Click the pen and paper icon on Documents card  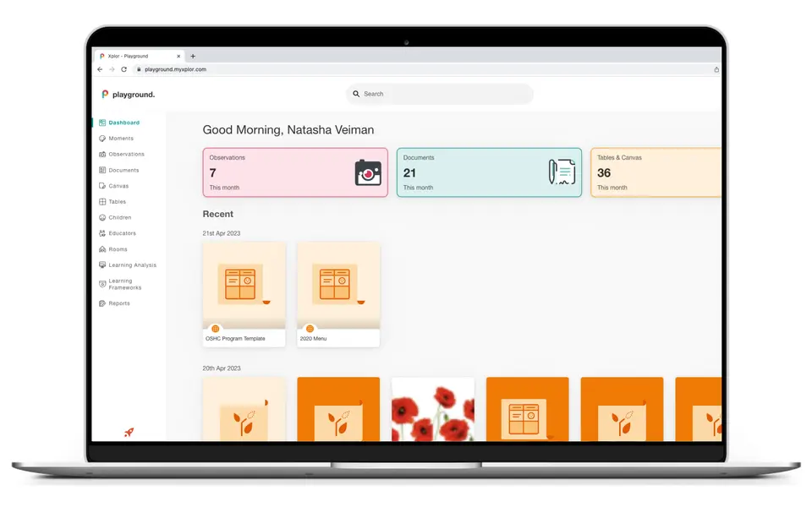562,172
